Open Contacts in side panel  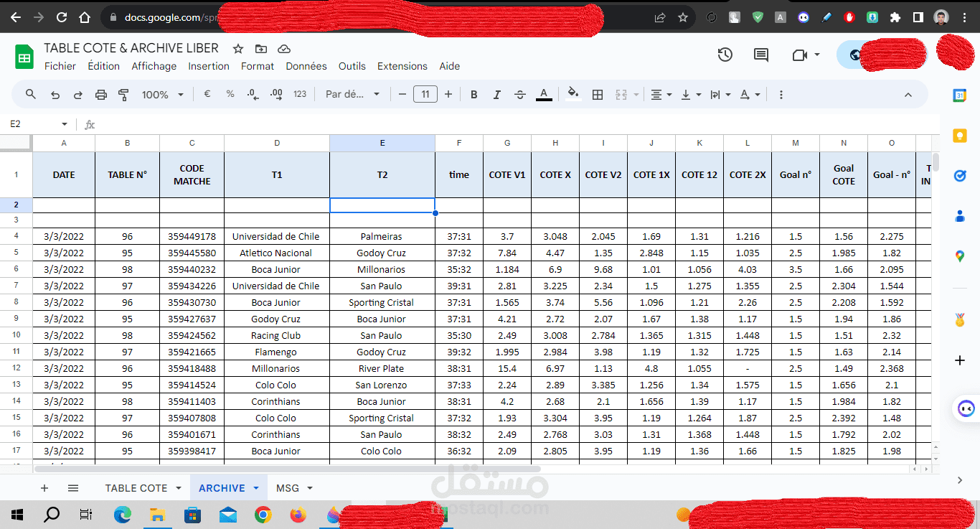960,215
